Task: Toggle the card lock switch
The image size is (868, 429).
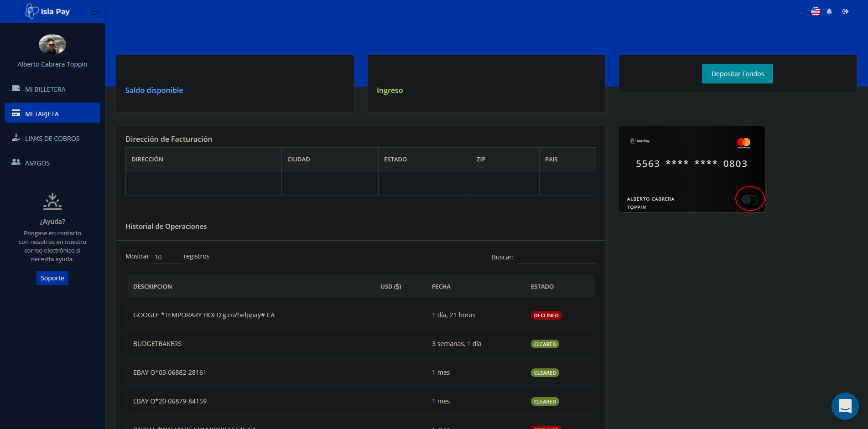Action: click(x=750, y=199)
